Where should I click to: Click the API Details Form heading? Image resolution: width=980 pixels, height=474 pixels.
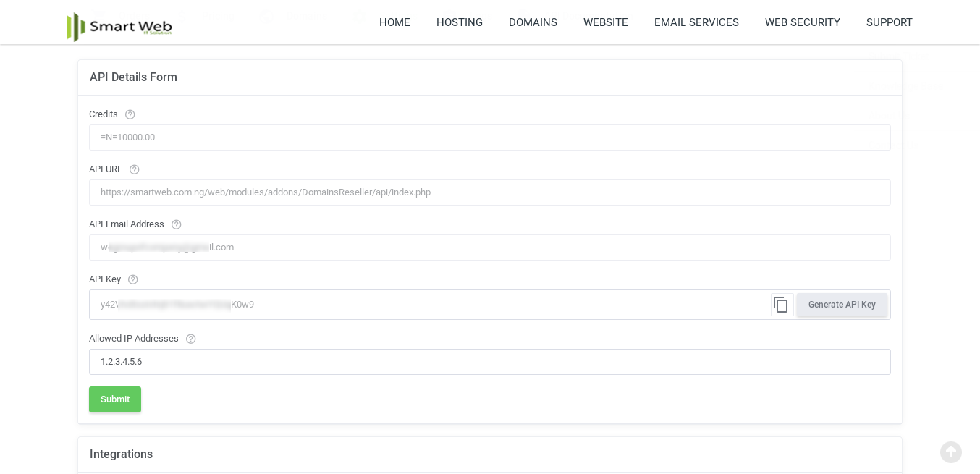[x=133, y=77]
